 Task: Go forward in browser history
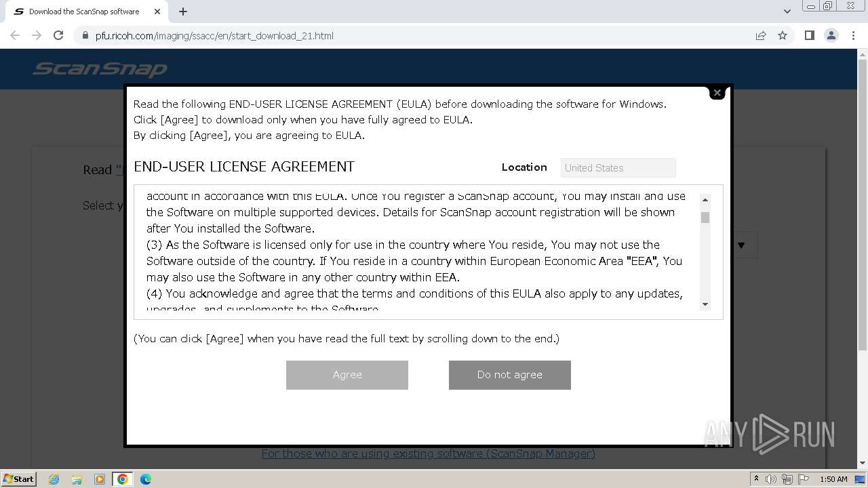click(x=37, y=35)
